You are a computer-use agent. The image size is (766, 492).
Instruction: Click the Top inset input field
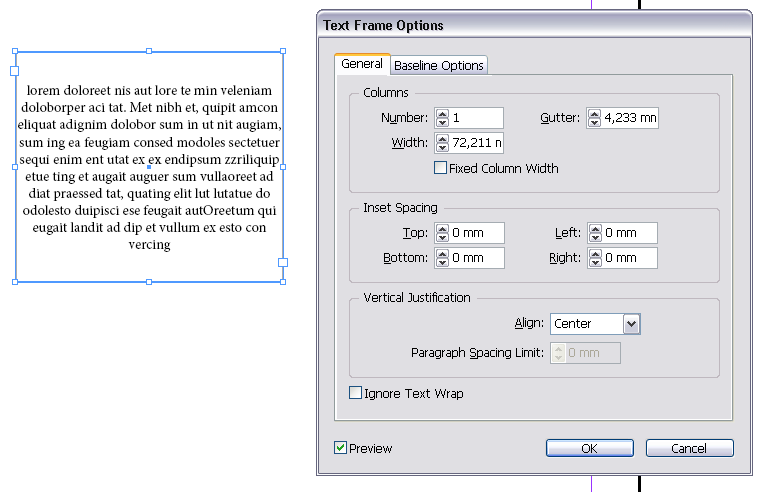click(x=477, y=233)
